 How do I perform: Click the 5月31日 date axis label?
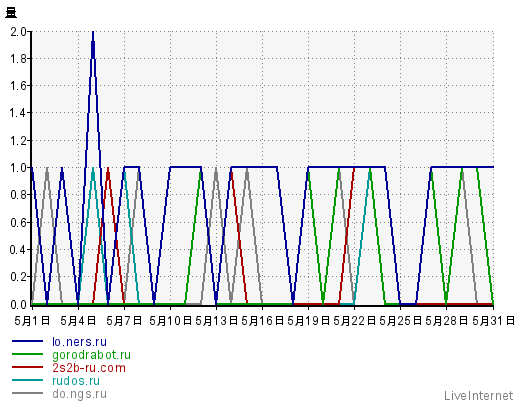click(493, 320)
